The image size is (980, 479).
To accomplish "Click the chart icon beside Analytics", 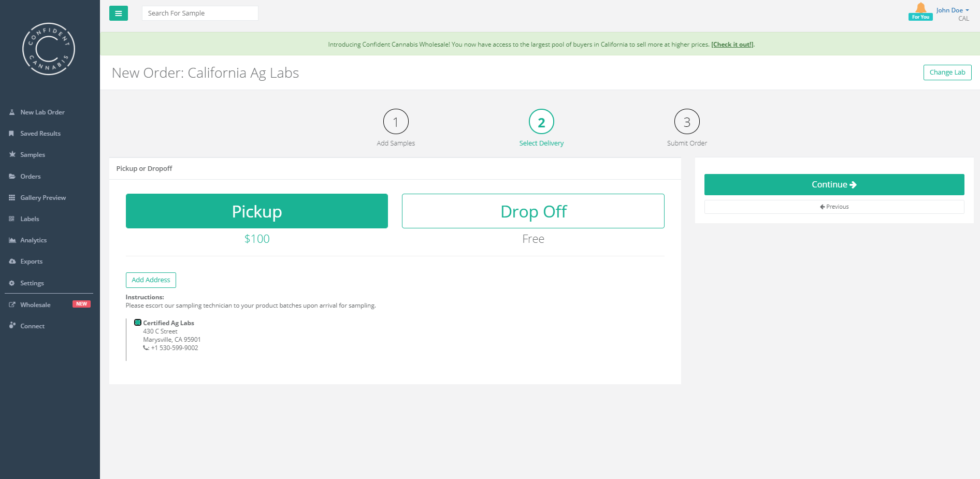I will [12, 240].
